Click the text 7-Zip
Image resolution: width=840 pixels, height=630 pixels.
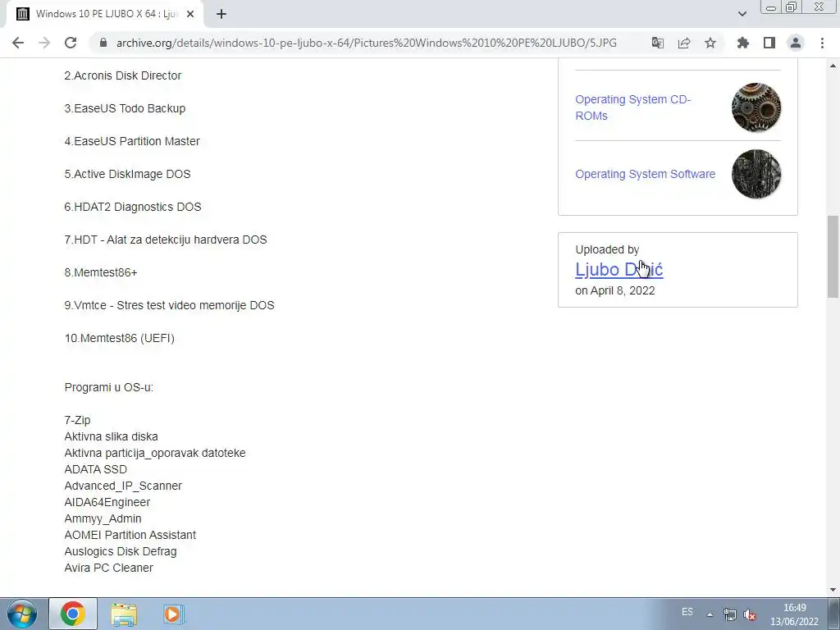tap(77, 420)
